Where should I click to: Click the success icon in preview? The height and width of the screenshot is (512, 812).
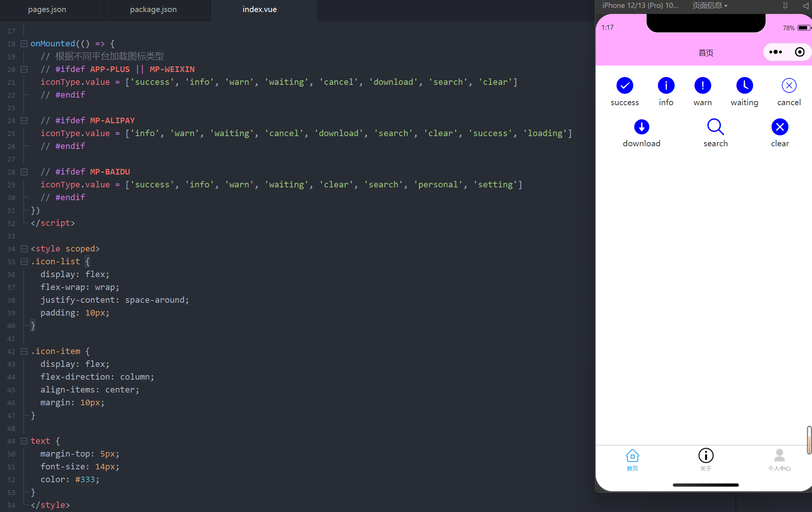[625, 86]
